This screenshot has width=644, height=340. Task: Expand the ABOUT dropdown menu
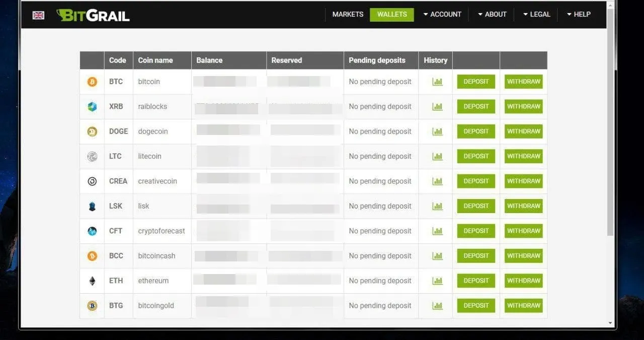tap(492, 14)
